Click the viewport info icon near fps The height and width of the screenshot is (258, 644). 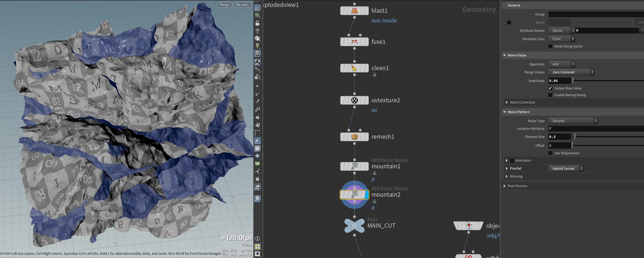click(257, 239)
